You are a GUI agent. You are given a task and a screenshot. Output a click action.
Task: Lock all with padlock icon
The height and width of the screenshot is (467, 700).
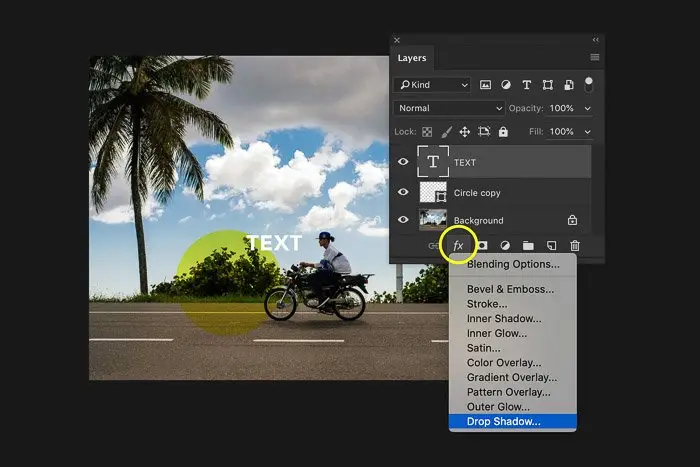[503, 132]
